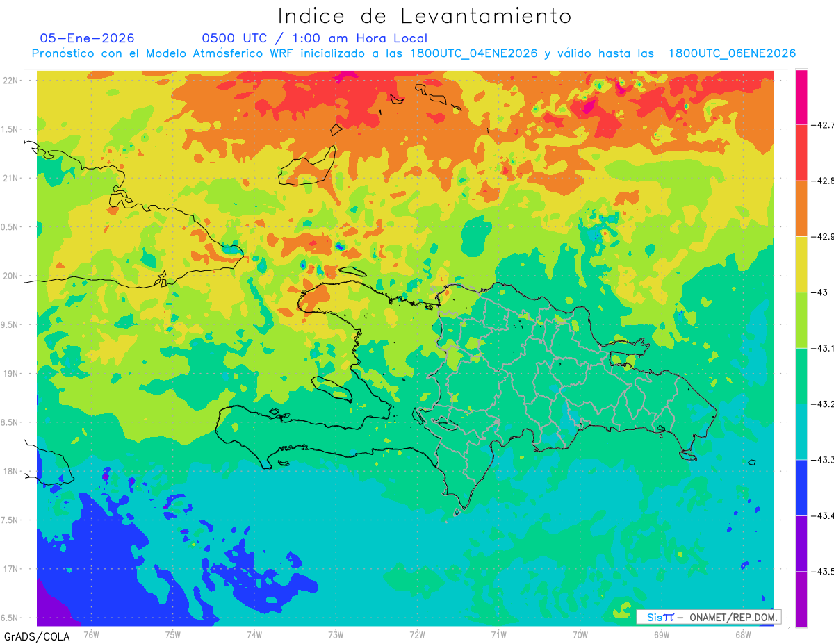Select the '72W' longitude label

click(x=417, y=634)
